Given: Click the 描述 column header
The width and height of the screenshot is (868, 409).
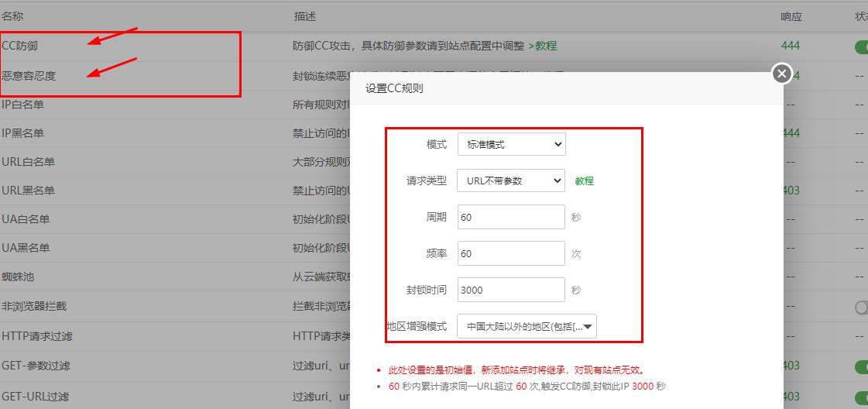Looking at the screenshot, I should click(305, 16).
